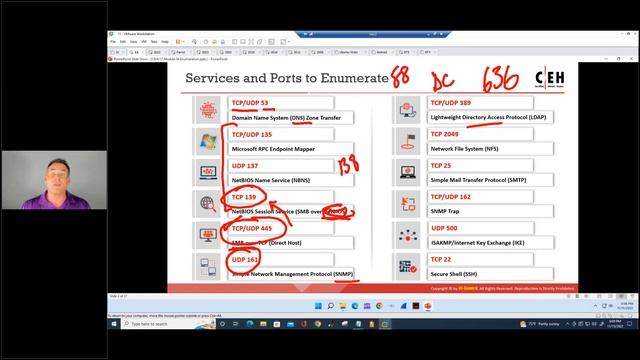The width and height of the screenshot is (640, 360).
Task: Click 'Domain Name System (DNS) Zone Transfer' text
Action: (x=286, y=118)
